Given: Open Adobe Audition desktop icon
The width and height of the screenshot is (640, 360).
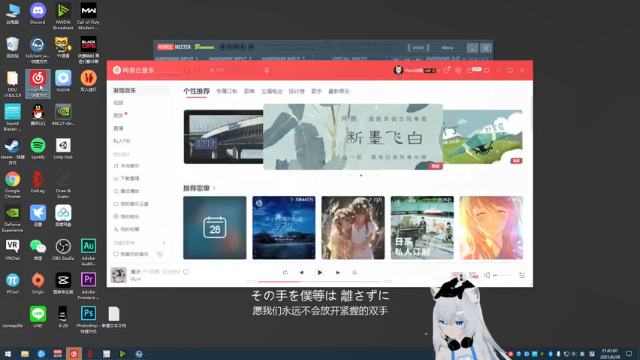Looking at the screenshot, I should tap(88, 252).
